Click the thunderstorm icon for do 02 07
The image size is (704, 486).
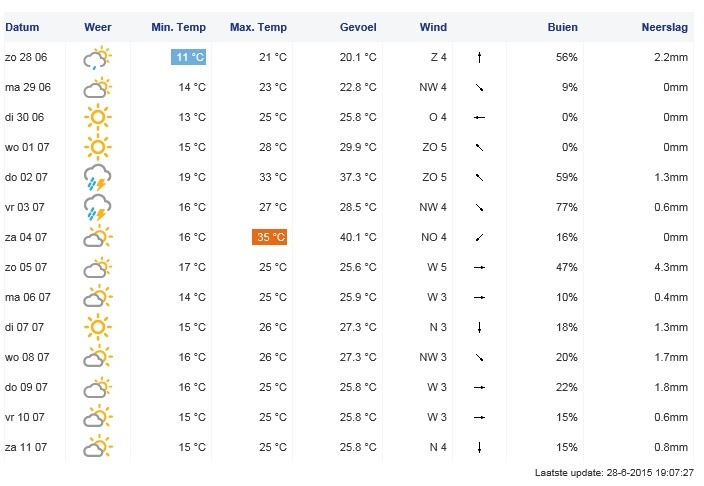97,178
